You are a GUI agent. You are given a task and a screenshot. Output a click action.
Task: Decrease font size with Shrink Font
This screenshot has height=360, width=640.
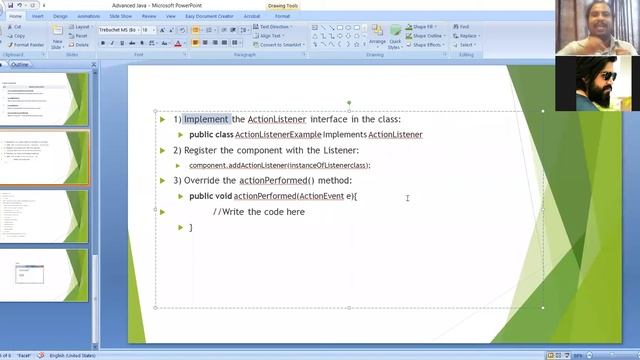point(171,30)
